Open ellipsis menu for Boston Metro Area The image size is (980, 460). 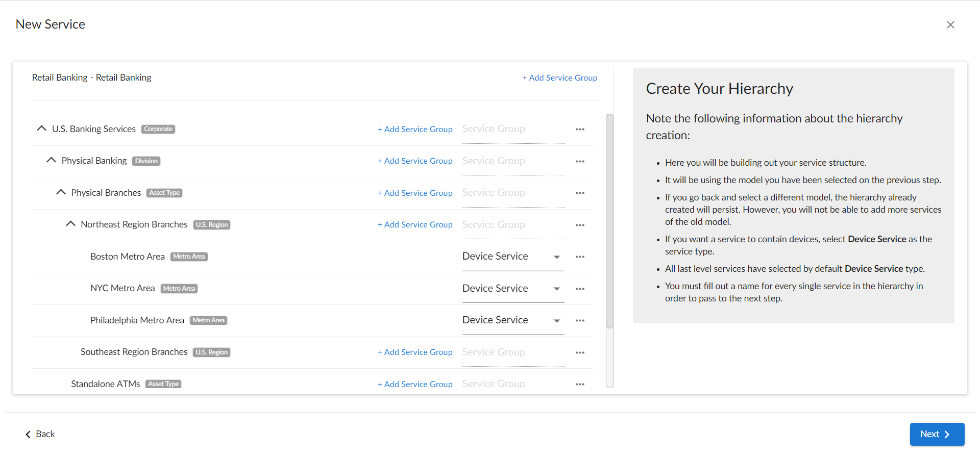click(580, 257)
